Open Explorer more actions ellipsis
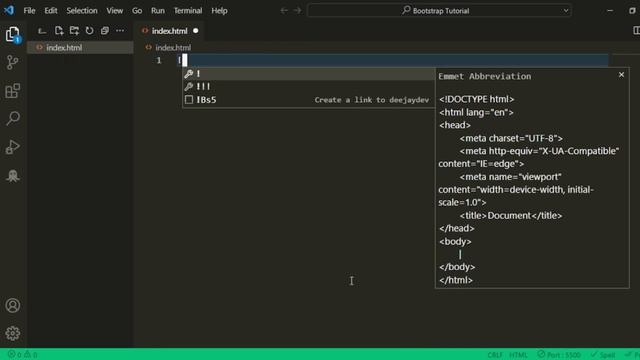The height and width of the screenshot is (360, 640). point(120,31)
